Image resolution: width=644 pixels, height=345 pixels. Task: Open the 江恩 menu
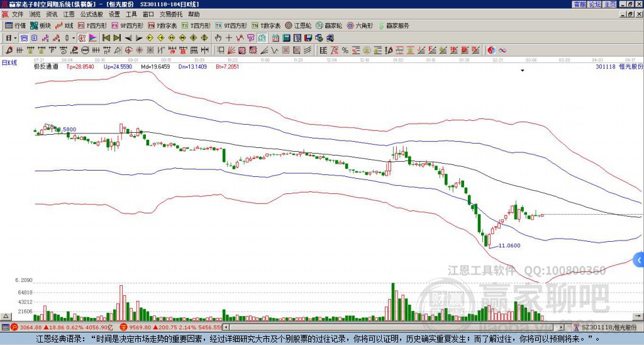69,14
